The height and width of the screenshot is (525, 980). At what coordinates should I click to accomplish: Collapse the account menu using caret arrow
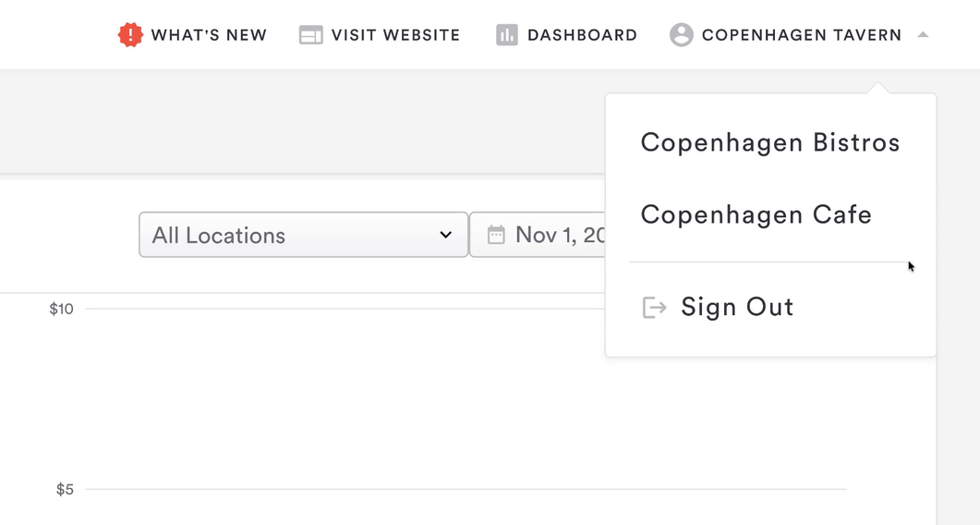(922, 35)
